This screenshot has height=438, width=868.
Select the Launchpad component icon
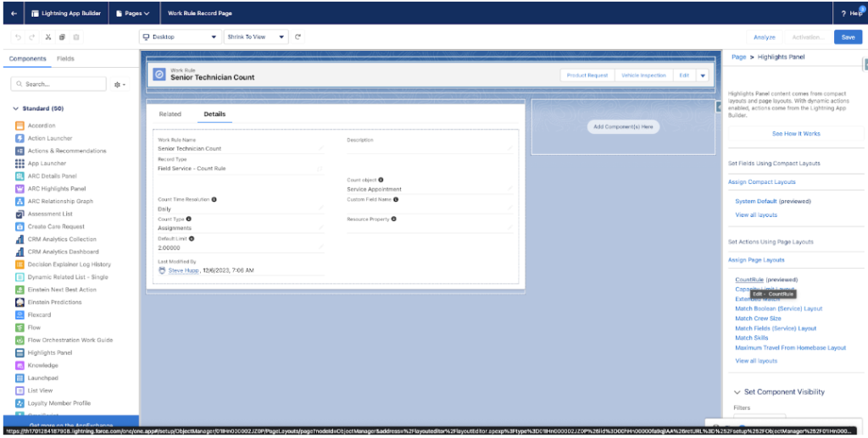coord(19,378)
